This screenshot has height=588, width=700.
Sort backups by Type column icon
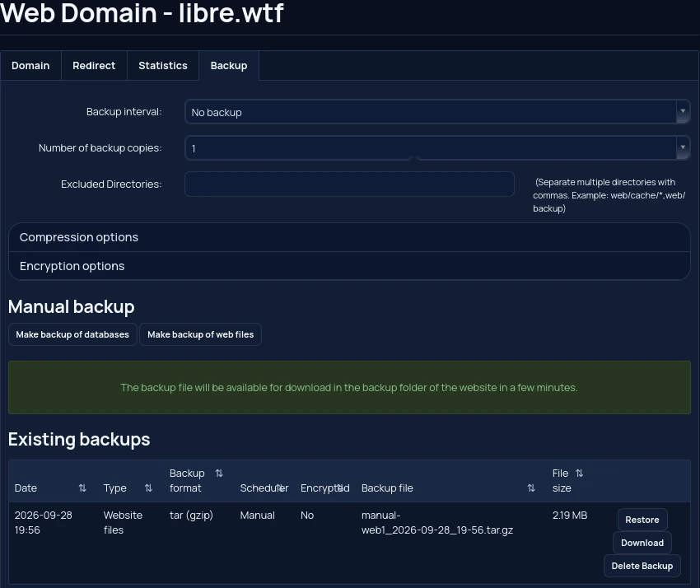(x=149, y=488)
